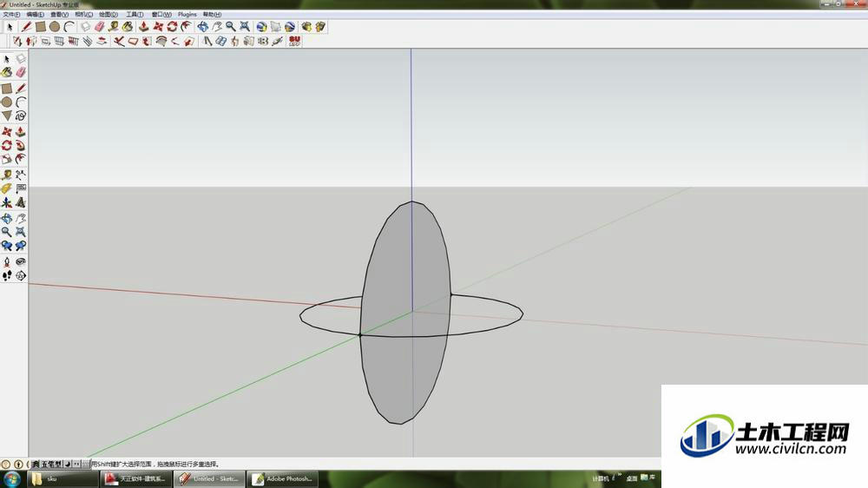Select the Pan hand tool in top toolbar
Screen dimensions: 868x488
click(217, 27)
